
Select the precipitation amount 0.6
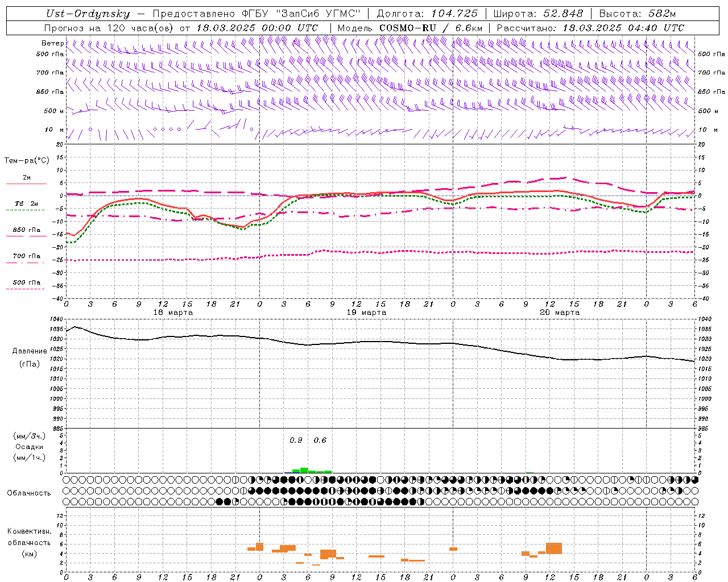point(320,440)
